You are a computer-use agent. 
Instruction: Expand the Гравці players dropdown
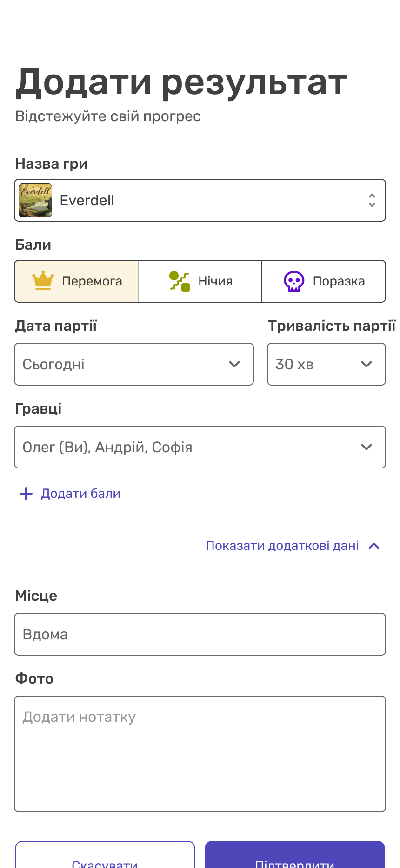tap(200, 447)
